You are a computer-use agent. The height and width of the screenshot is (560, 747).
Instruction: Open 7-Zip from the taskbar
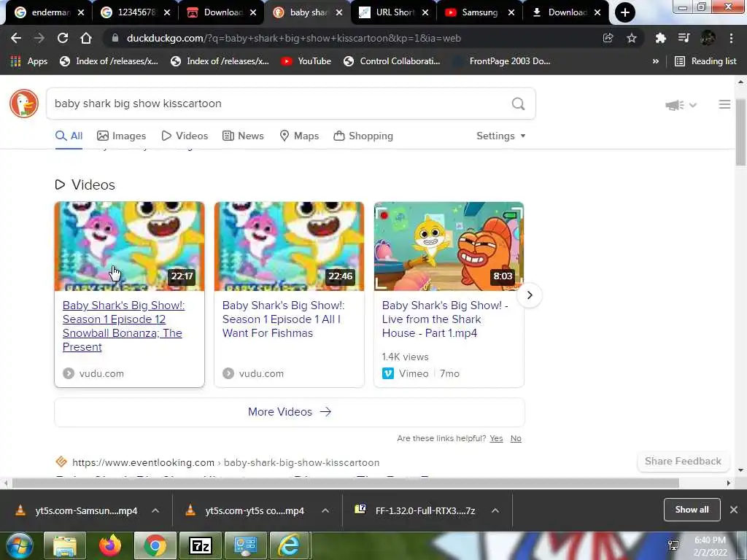click(200, 545)
